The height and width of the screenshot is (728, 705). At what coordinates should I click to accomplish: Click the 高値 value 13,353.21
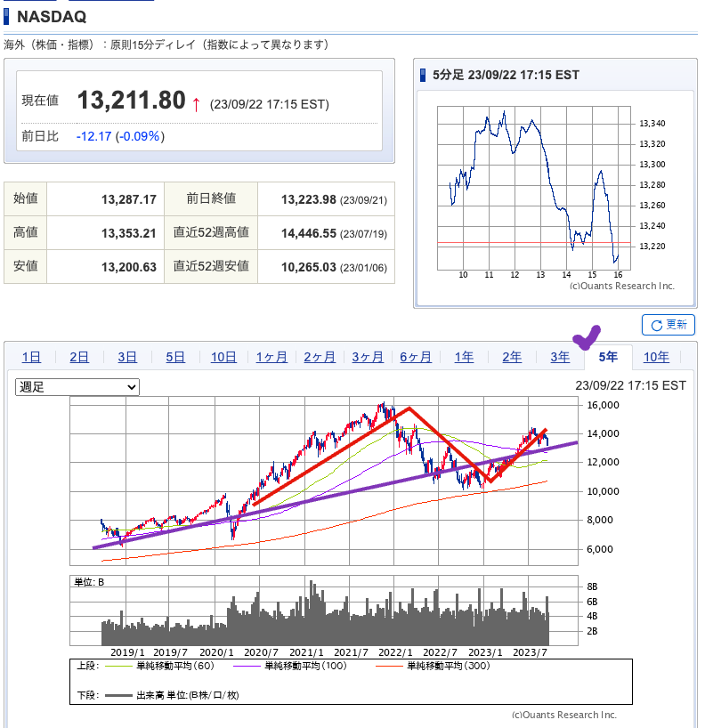pos(129,233)
